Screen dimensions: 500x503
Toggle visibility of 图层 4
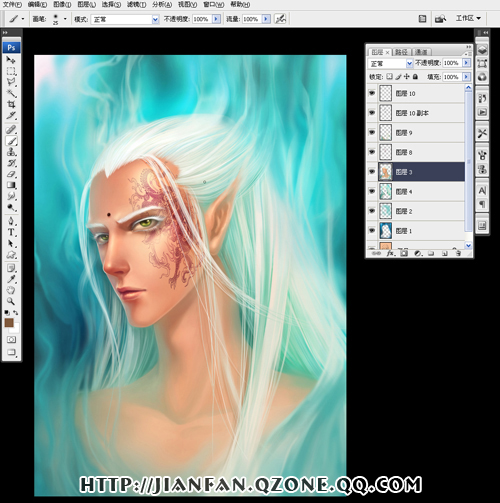point(372,191)
